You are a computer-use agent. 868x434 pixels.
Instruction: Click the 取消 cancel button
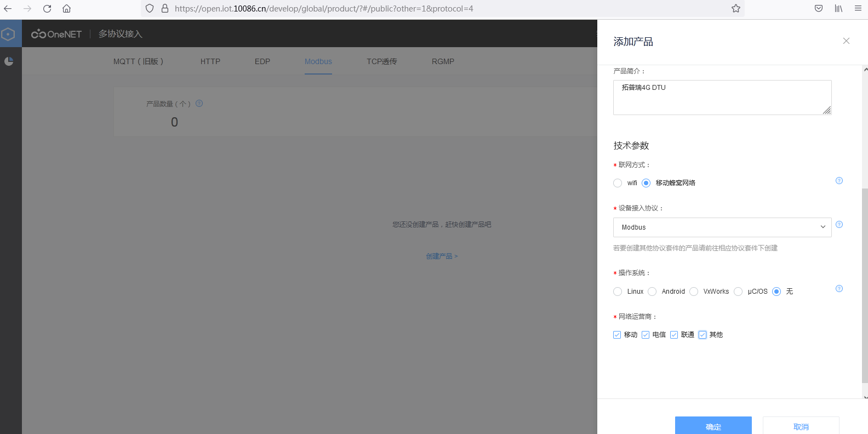[x=801, y=426]
